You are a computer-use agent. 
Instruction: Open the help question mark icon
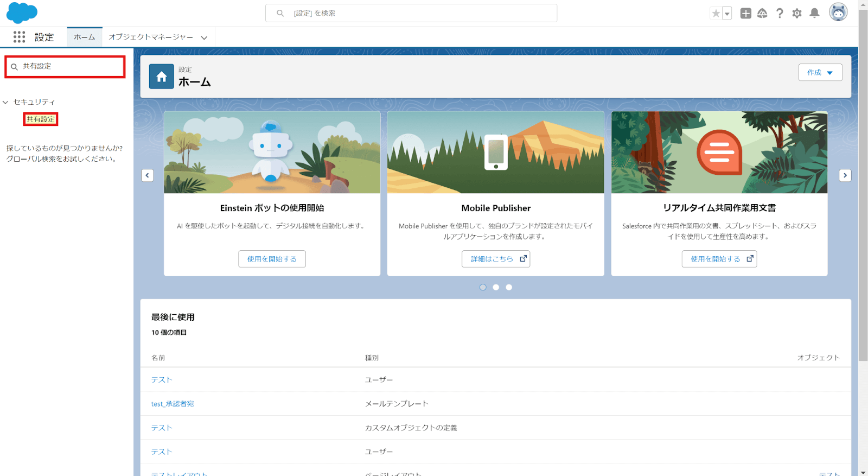pyautogui.click(x=780, y=14)
